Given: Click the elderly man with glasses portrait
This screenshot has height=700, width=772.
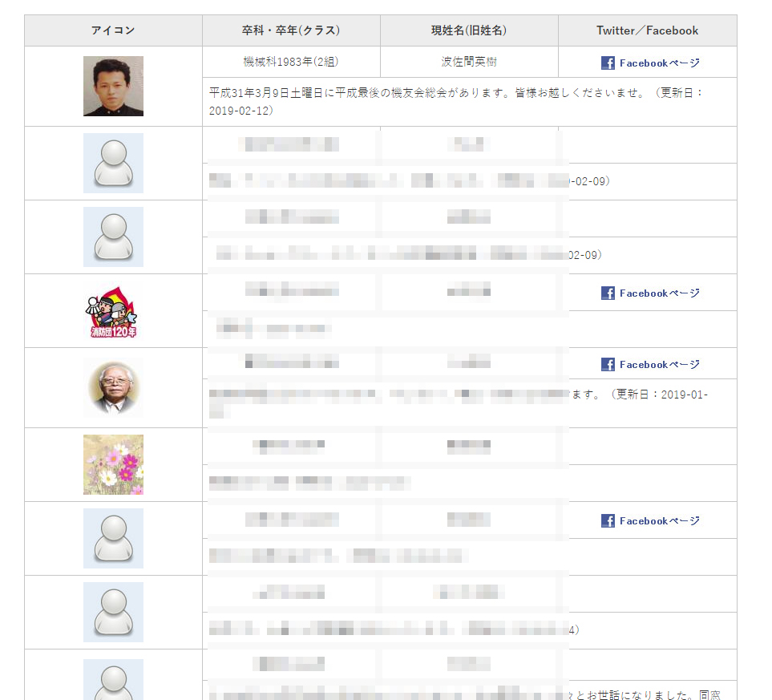Looking at the screenshot, I should pos(113,387).
